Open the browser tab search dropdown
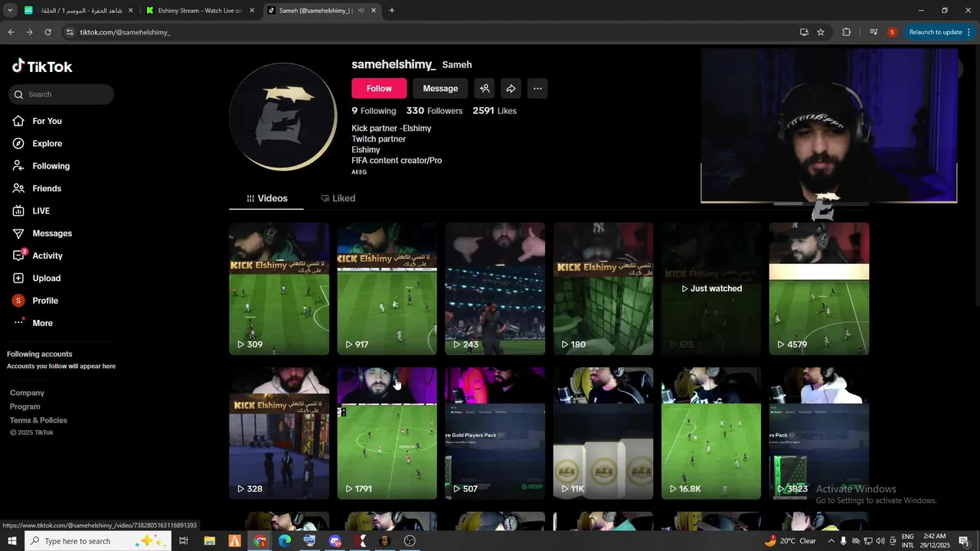This screenshot has height=551, width=980. pyautogui.click(x=10, y=11)
